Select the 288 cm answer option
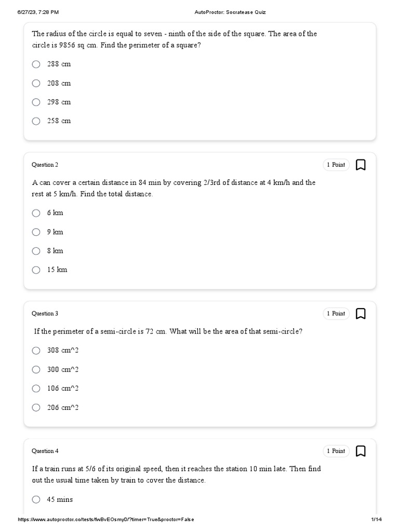 [x=36, y=64]
